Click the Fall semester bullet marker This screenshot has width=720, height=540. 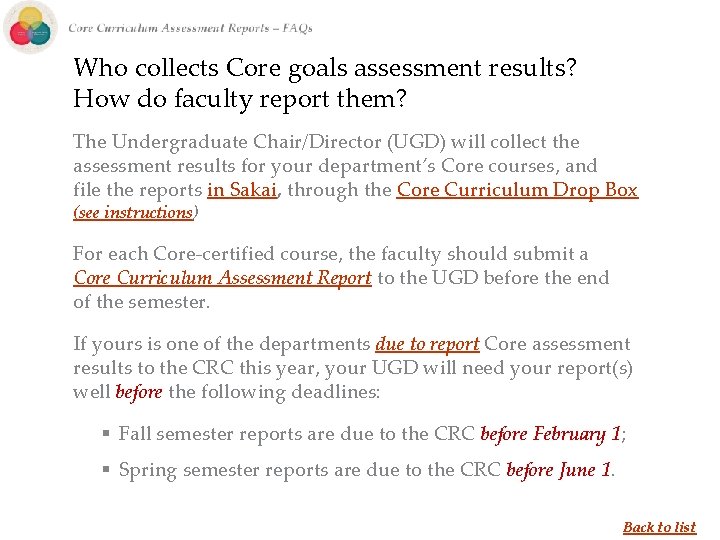[x=105, y=435]
